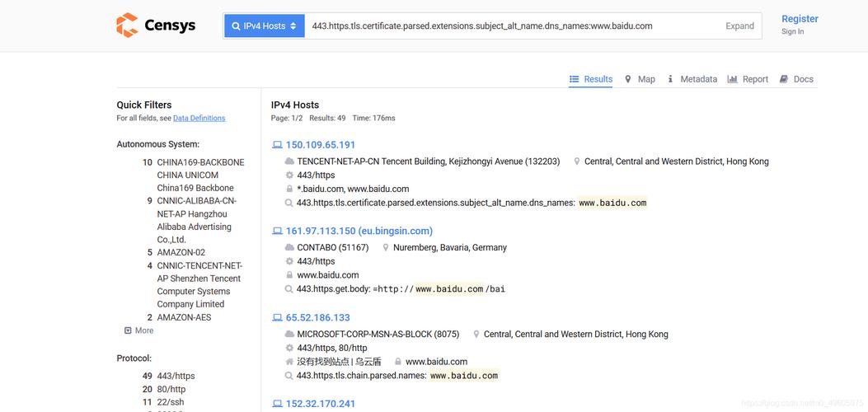This screenshot has width=868, height=412.
Task: Click the cloud icon next to CONTABO (51167)
Action: click(289, 248)
